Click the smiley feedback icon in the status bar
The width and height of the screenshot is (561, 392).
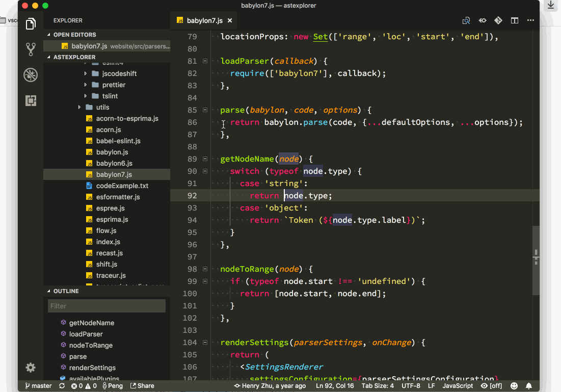[x=514, y=386]
